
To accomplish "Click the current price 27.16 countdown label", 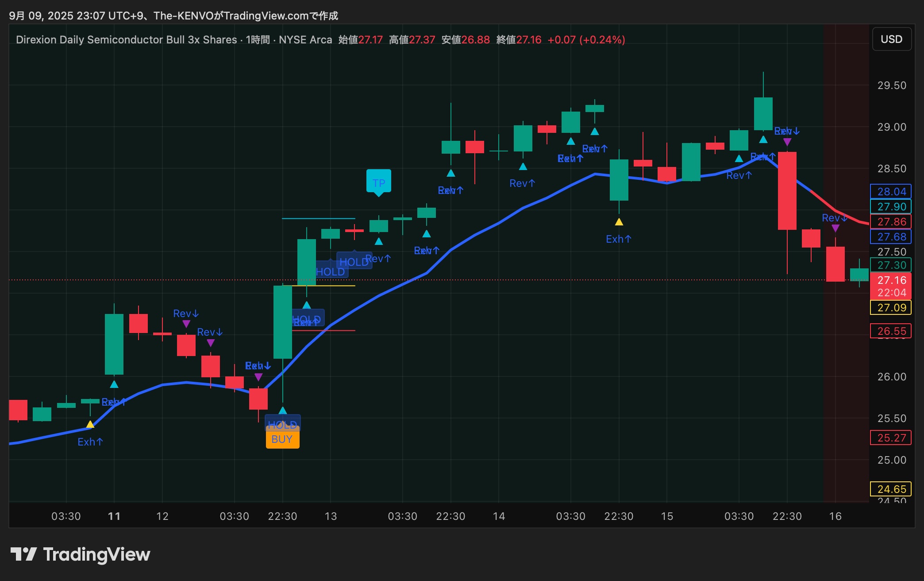I will click(891, 286).
